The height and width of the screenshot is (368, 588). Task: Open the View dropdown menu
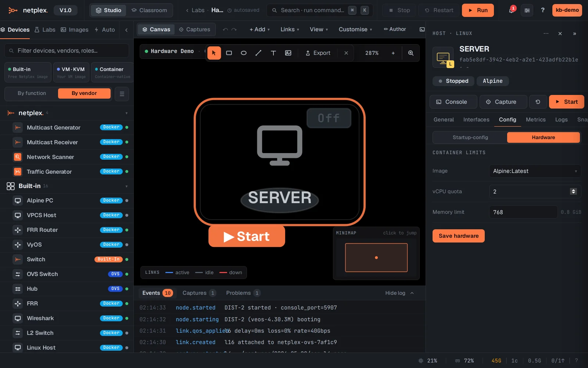[x=319, y=29]
